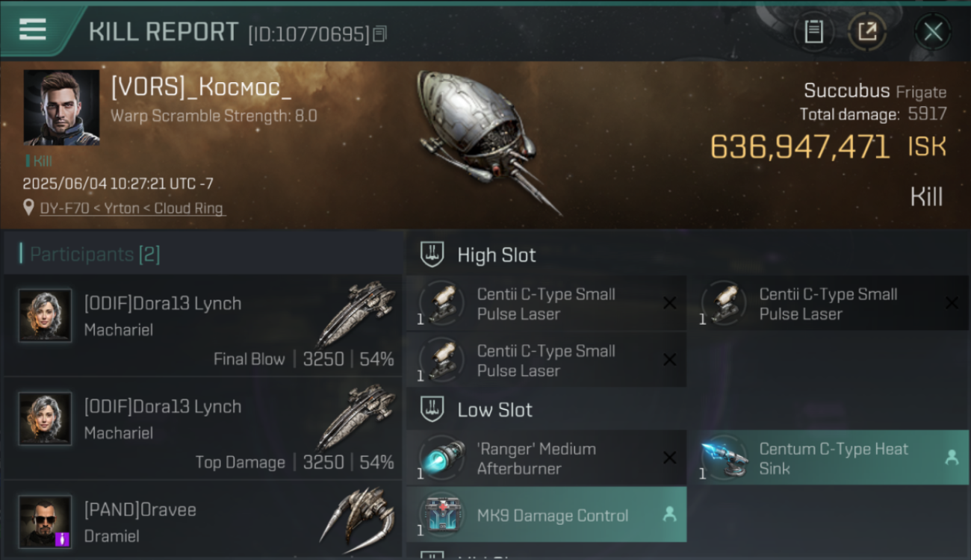Click the 'Ranger' Medium Afterburner icon
The height and width of the screenshot is (560, 971).
[x=441, y=458]
